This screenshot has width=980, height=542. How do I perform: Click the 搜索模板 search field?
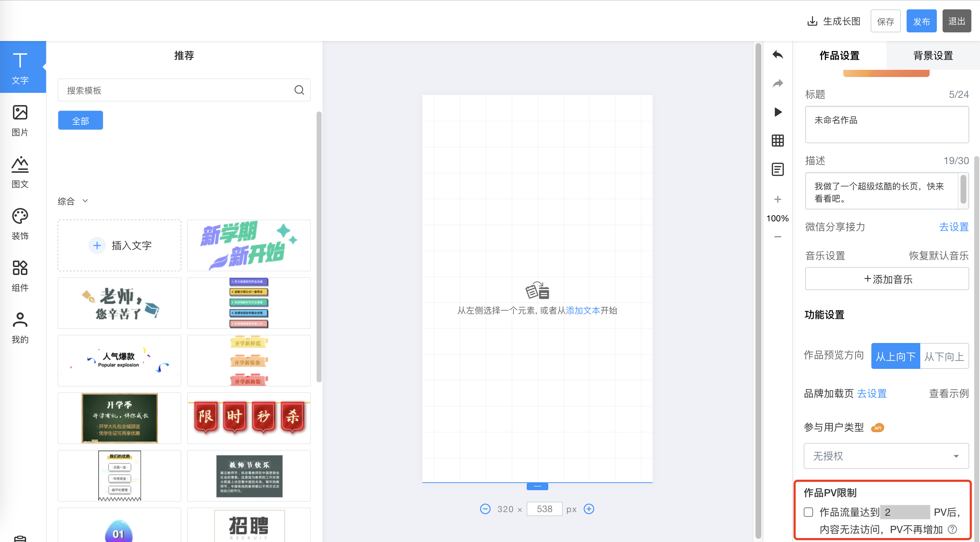[184, 90]
